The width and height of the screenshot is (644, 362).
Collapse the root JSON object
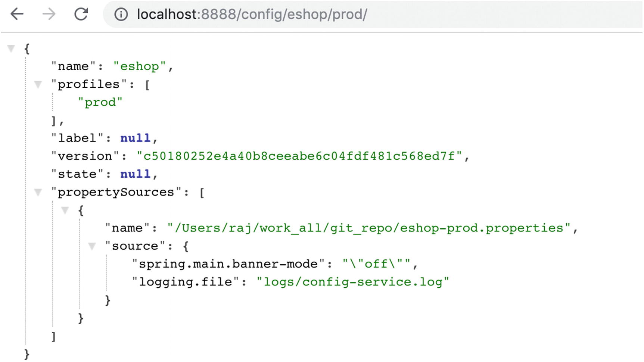[12, 48]
